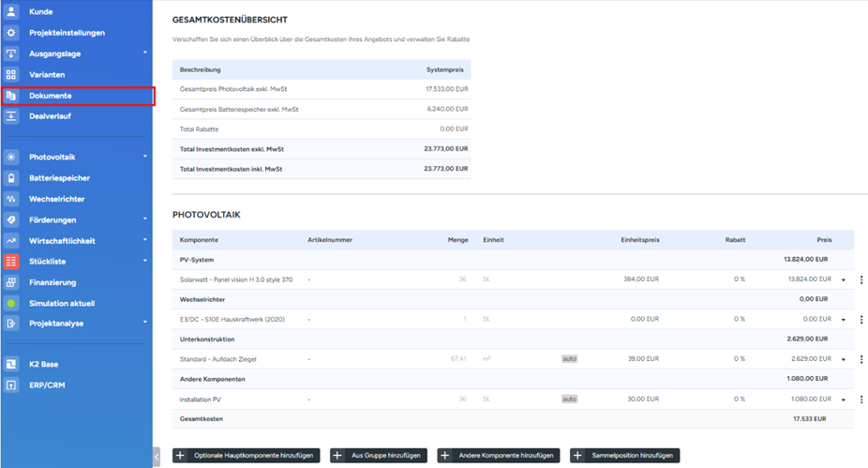868x468 pixels.
Task: Click the Kunde person icon
Action: (x=11, y=12)
